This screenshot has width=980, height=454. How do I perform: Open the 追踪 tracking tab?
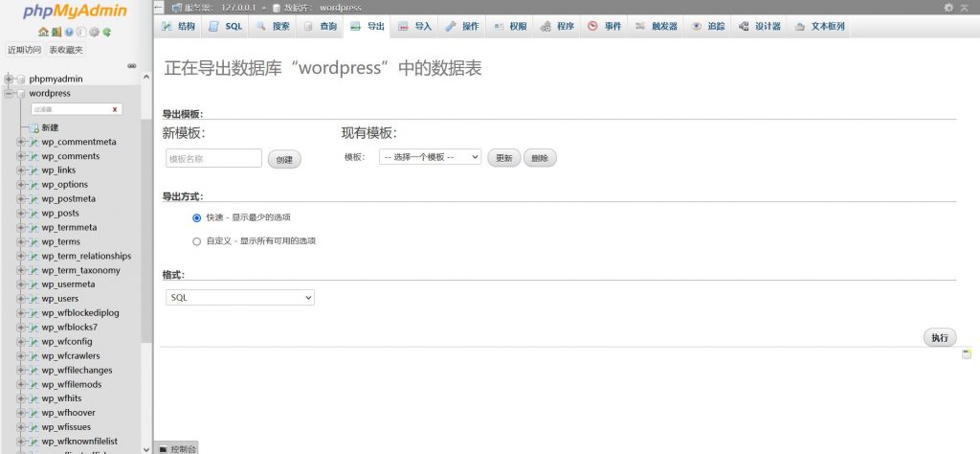[x=708, y=26]
